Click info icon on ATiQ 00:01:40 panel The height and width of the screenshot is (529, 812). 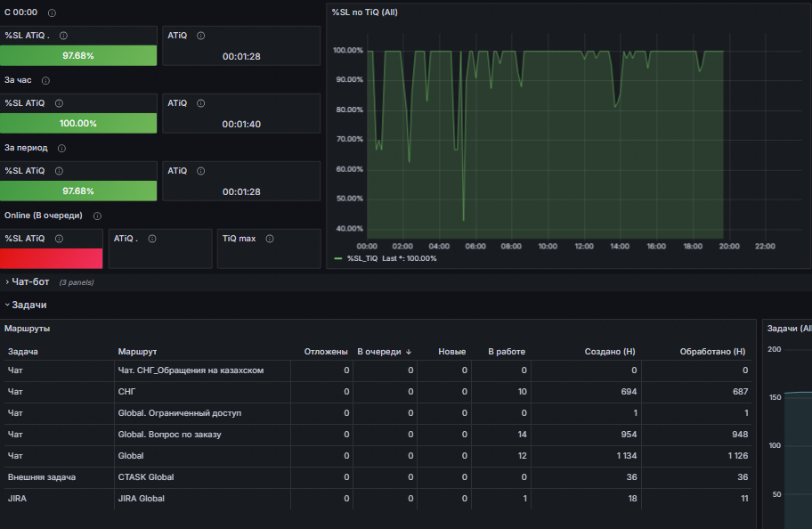tap(201, 103)
